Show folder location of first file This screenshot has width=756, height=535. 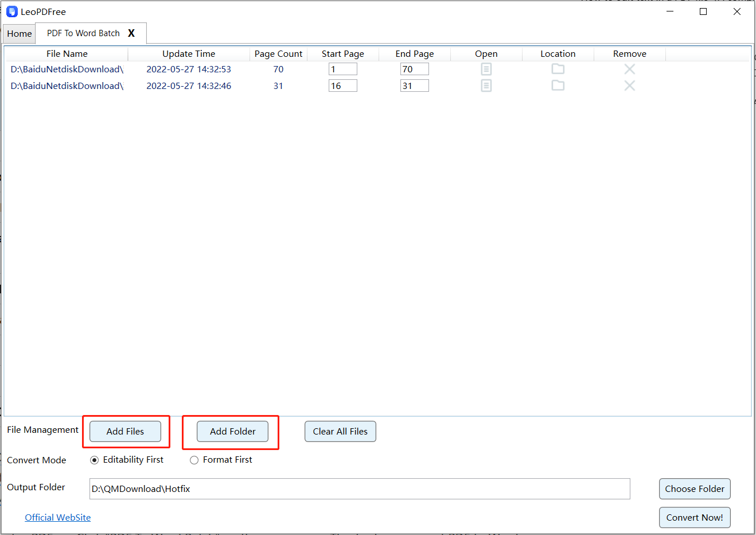click(x=558, y=69)
